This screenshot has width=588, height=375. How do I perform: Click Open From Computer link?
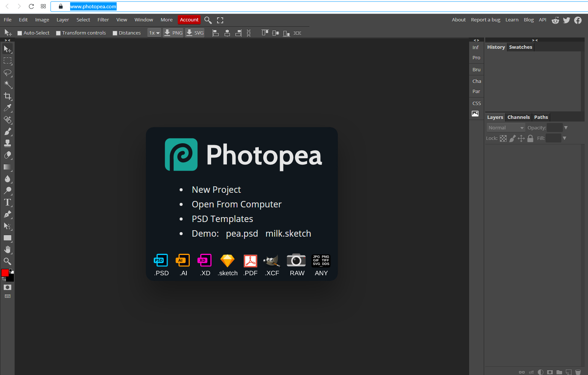[x=237, y=204]
